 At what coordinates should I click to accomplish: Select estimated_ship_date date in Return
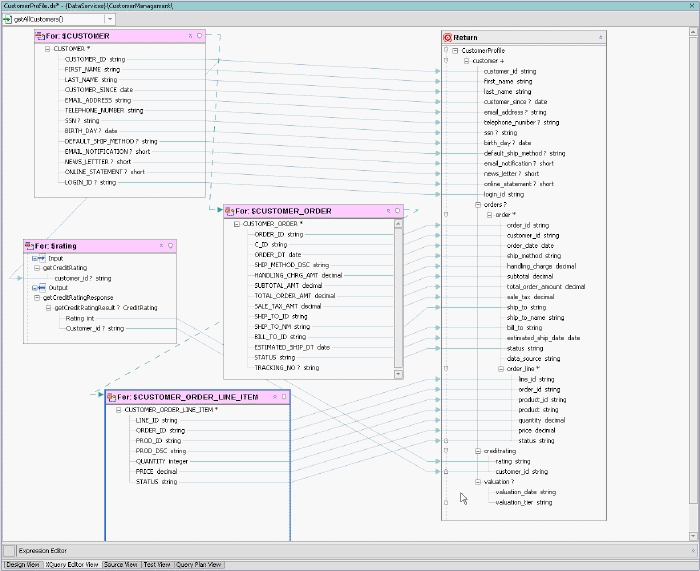pos(543,338)
